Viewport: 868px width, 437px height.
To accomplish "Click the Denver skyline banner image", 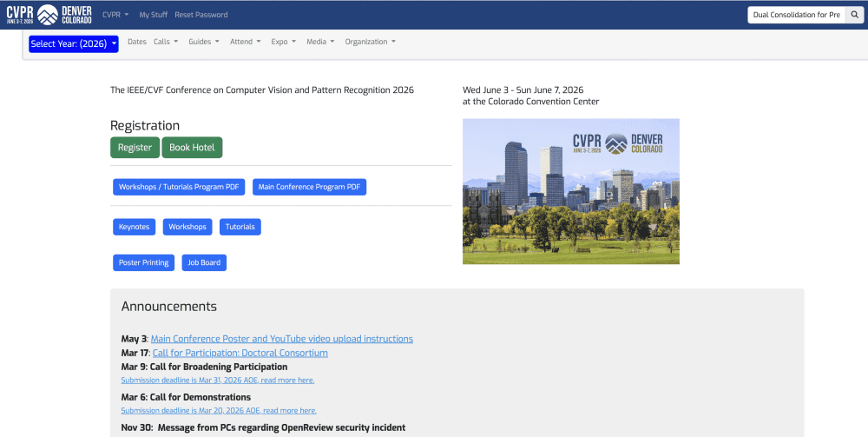I will point(571,191).
